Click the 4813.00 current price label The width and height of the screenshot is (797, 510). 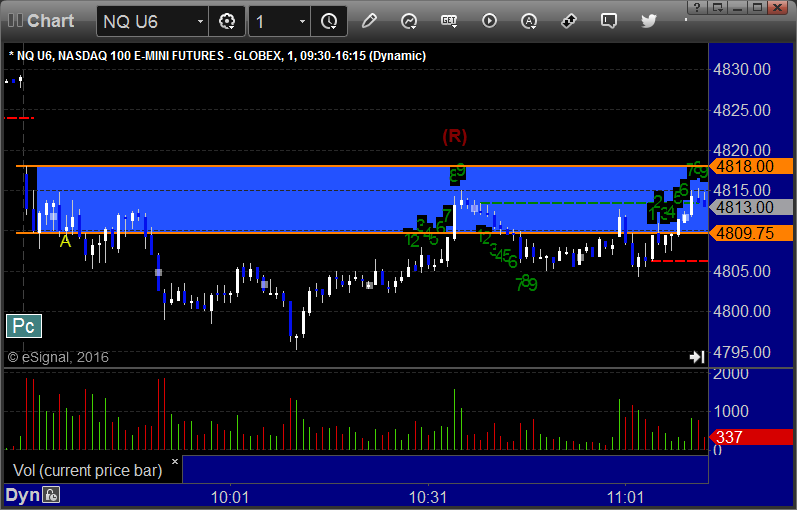coord(751,207)
